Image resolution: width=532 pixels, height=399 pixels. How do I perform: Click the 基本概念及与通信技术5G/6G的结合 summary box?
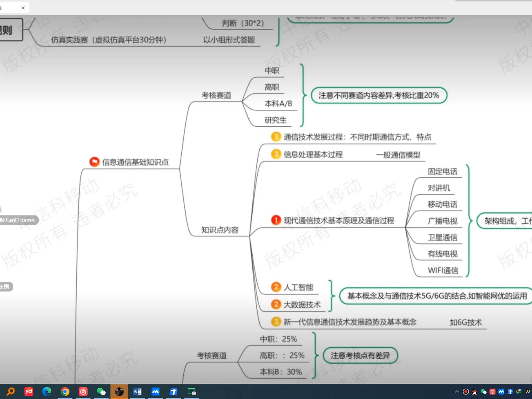click(436, 296)
